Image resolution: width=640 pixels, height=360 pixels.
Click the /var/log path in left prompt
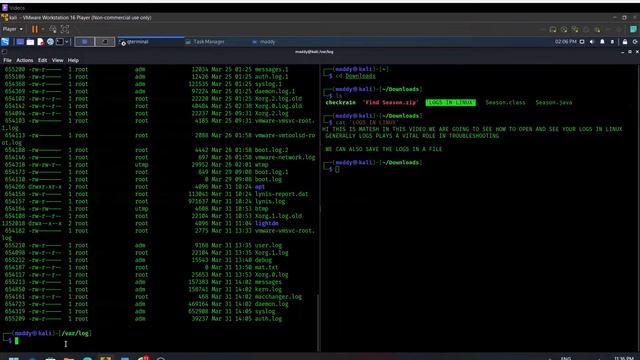(75, 333)
